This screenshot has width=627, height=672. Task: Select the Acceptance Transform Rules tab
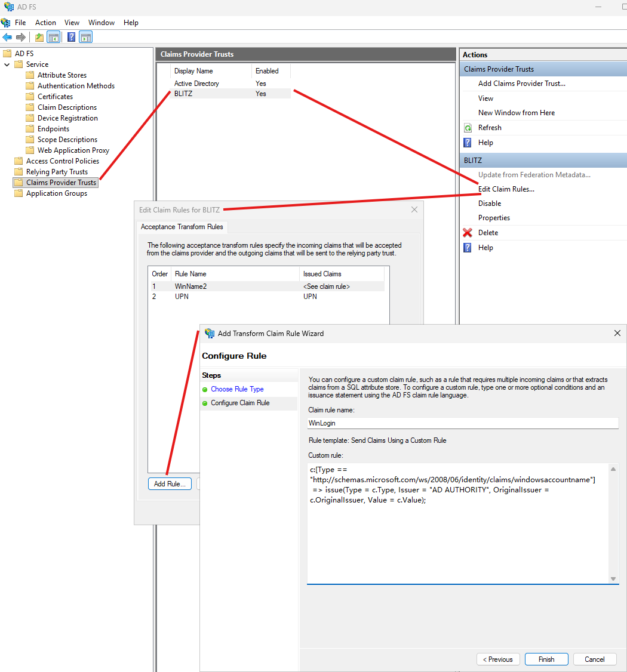coord(182,227)
